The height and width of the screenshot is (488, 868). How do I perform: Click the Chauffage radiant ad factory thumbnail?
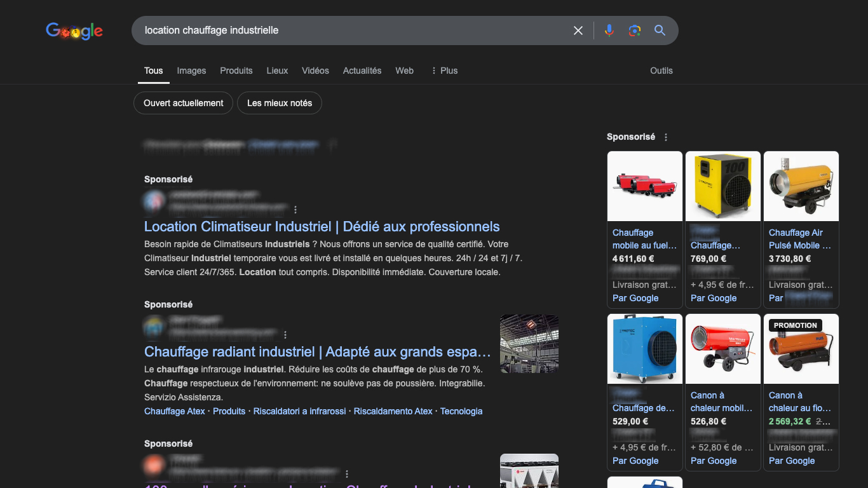point(529,344)
